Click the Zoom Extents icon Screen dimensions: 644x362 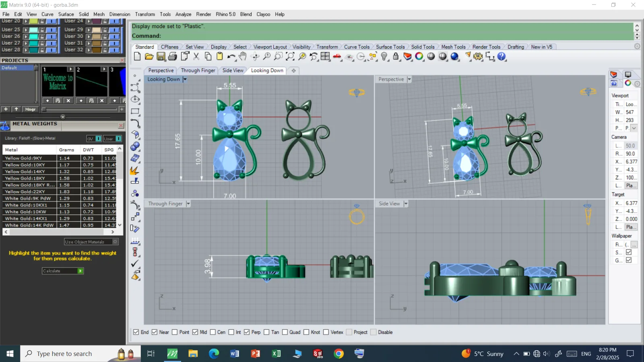(x=290, y=56)
